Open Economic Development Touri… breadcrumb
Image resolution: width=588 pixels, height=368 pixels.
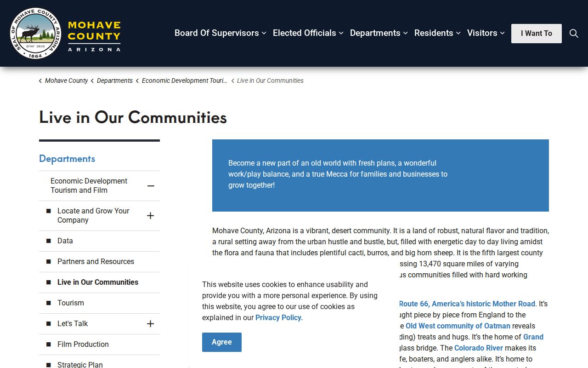tap(185, 80)
